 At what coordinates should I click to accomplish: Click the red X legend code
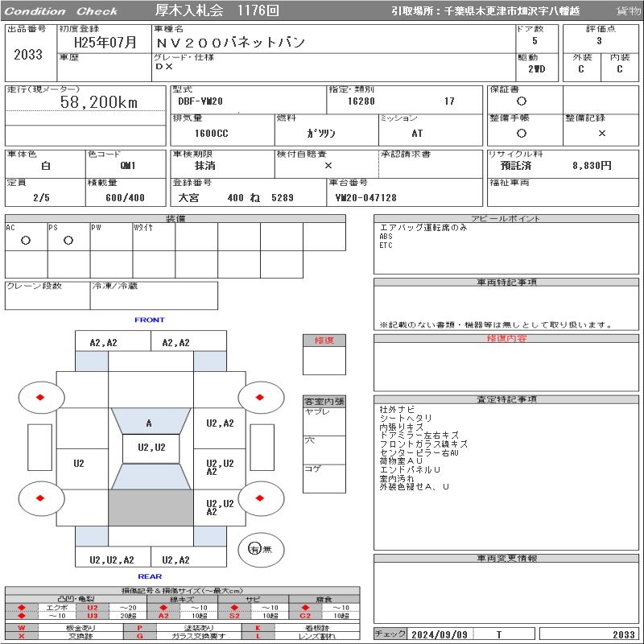pyautogui.click(x=22, y=636)
